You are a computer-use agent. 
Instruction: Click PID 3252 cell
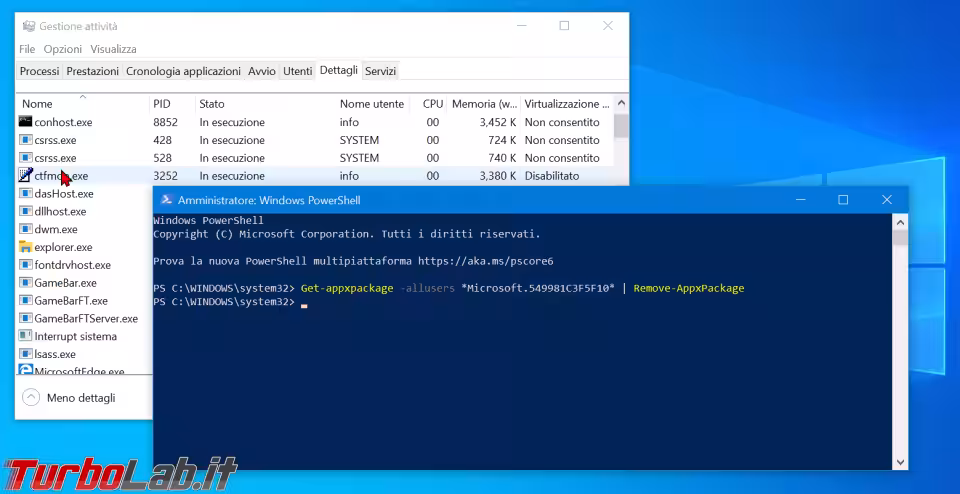[165, 176]
